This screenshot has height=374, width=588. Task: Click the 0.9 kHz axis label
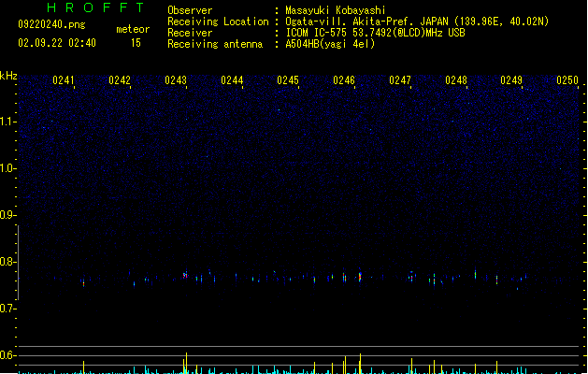pos(7,215)
